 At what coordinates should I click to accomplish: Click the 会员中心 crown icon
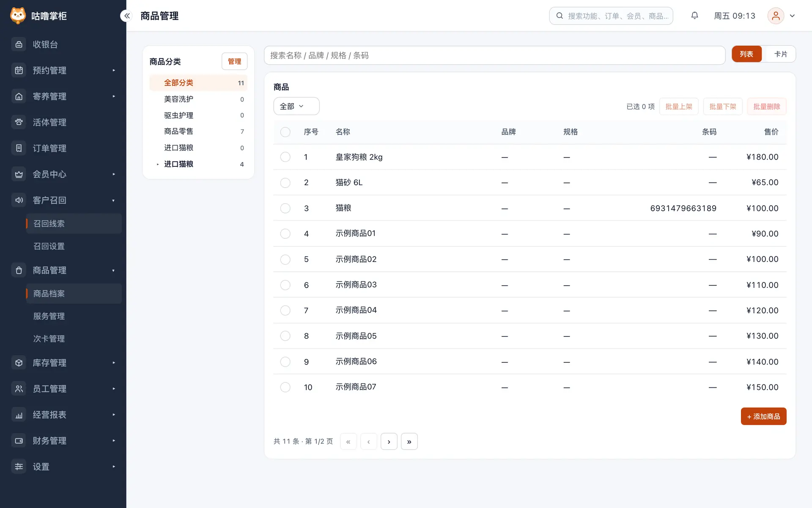point(19,174)
